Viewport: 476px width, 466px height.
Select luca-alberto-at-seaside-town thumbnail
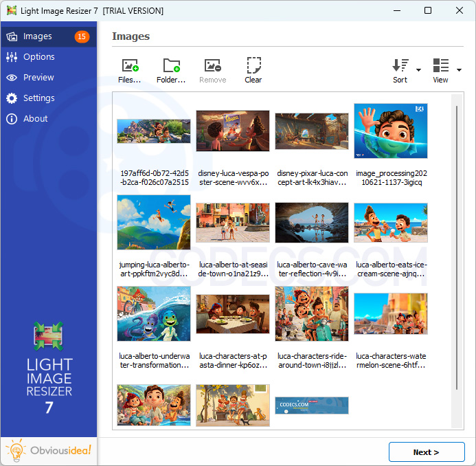pyautogui.click(x=233, y=223)
